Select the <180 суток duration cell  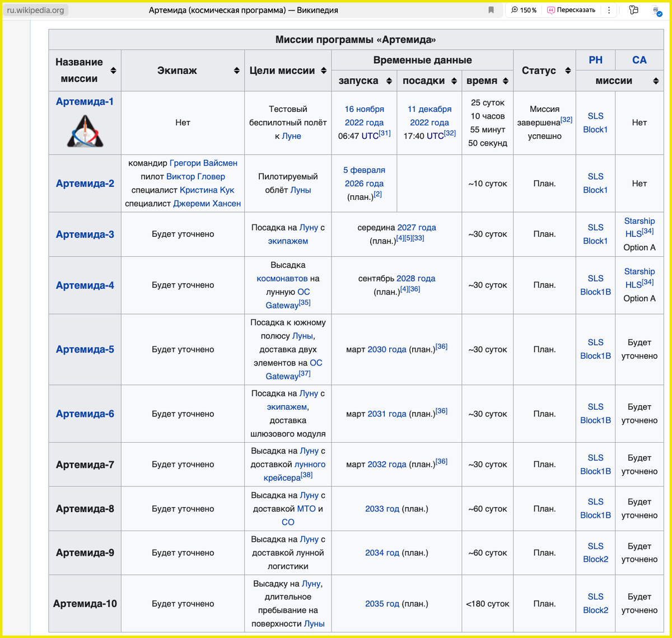point(488,603)
